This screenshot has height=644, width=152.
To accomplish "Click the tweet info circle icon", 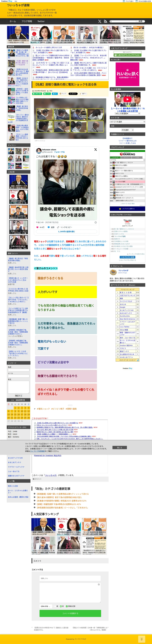I will point(96,222).
